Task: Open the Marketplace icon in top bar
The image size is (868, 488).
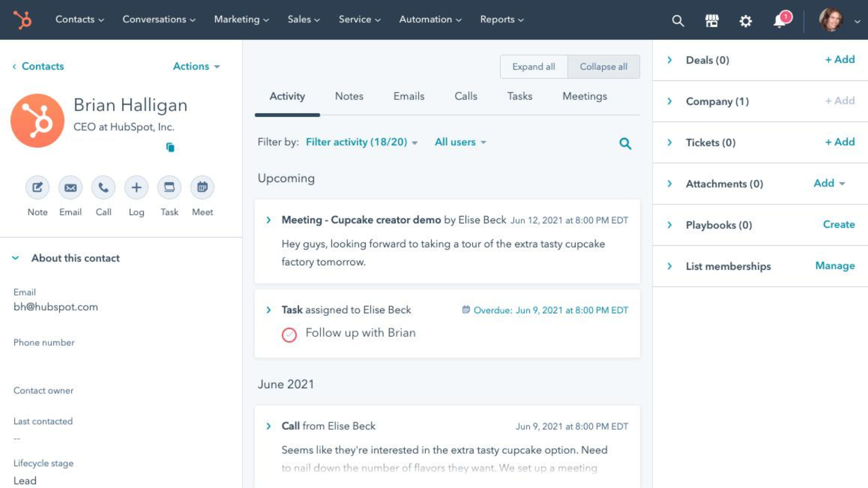Action: point(712,20)
